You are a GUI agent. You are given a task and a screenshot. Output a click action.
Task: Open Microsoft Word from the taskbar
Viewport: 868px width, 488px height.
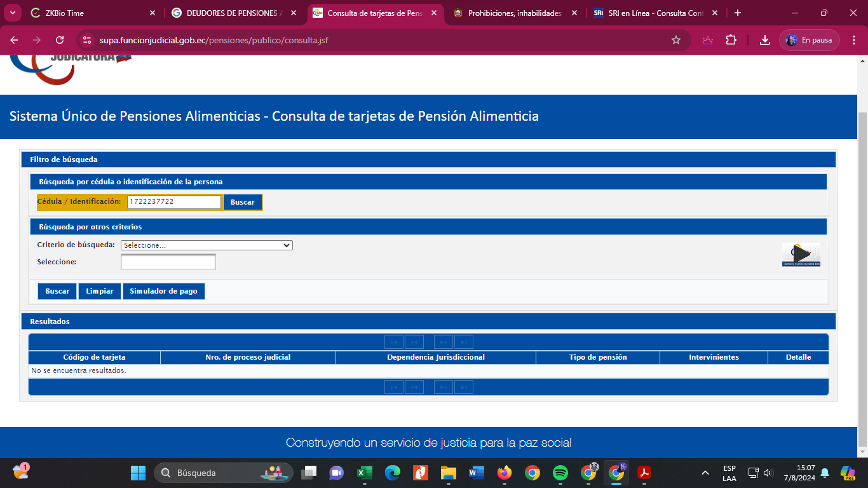[476, 473]
